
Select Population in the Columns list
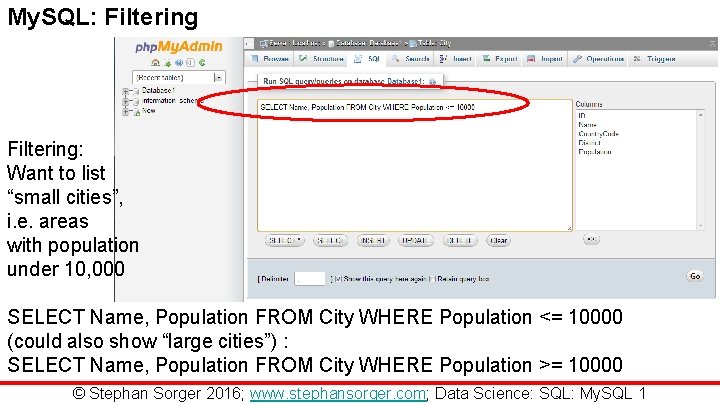point(595,152)
